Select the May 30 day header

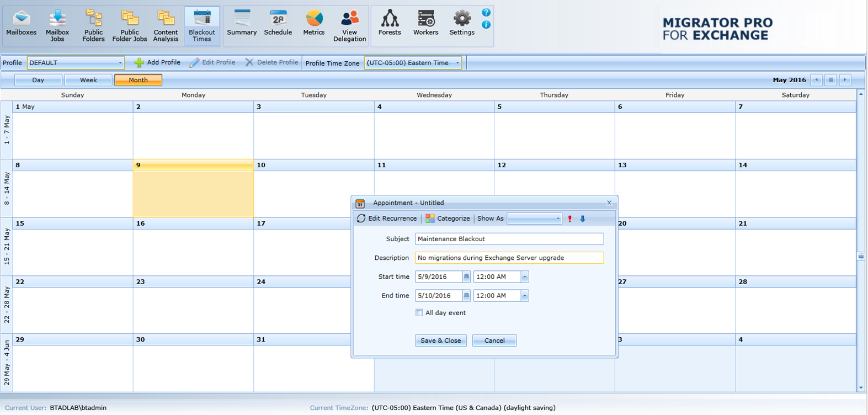point(193,339)
